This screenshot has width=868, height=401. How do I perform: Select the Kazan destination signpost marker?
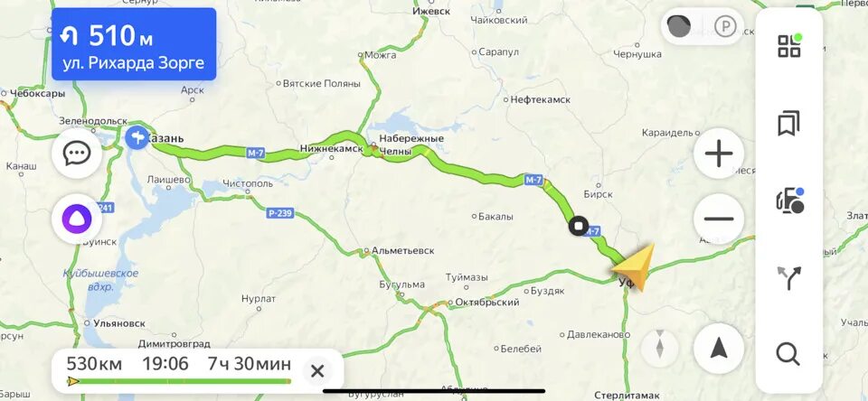tap(137, 137)
